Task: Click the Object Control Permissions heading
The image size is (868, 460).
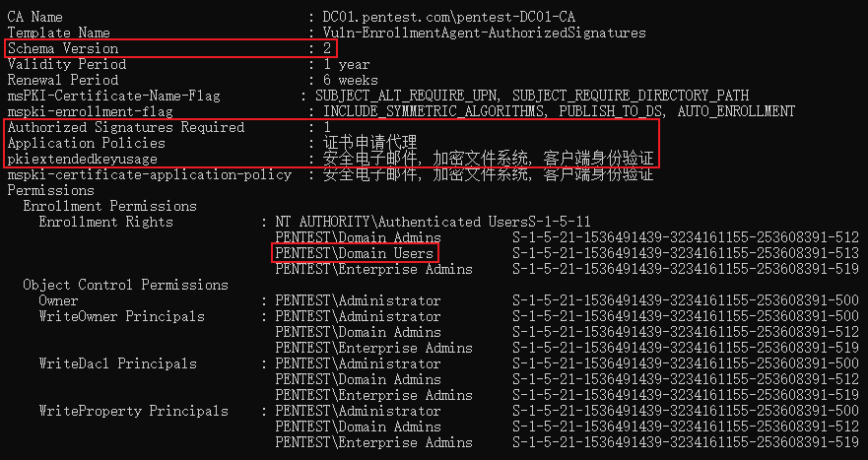Action: [126, 285]
